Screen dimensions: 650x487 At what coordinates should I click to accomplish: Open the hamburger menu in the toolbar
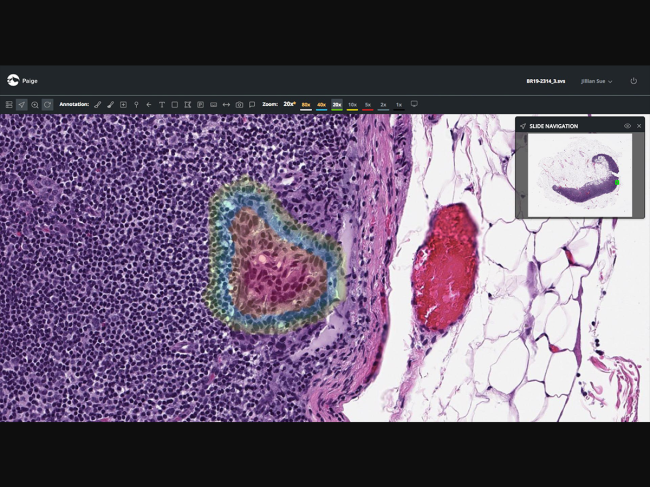(x=9, y=105)
